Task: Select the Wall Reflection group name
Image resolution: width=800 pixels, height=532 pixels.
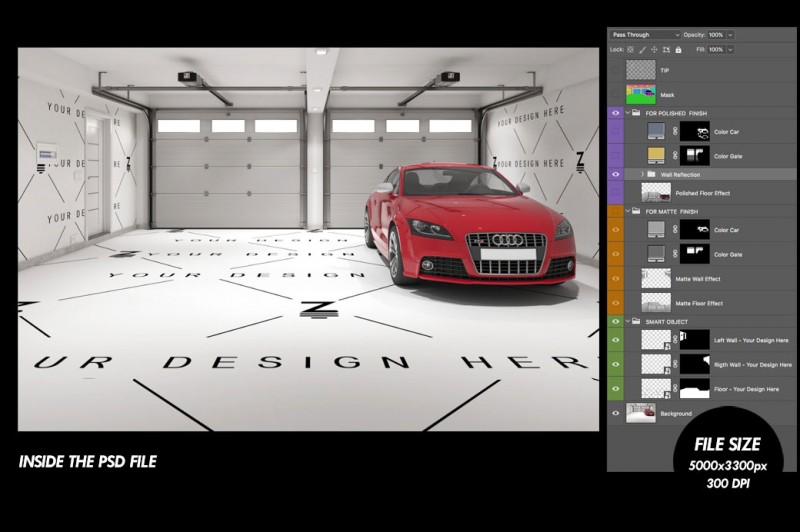Action: [680, 174]
